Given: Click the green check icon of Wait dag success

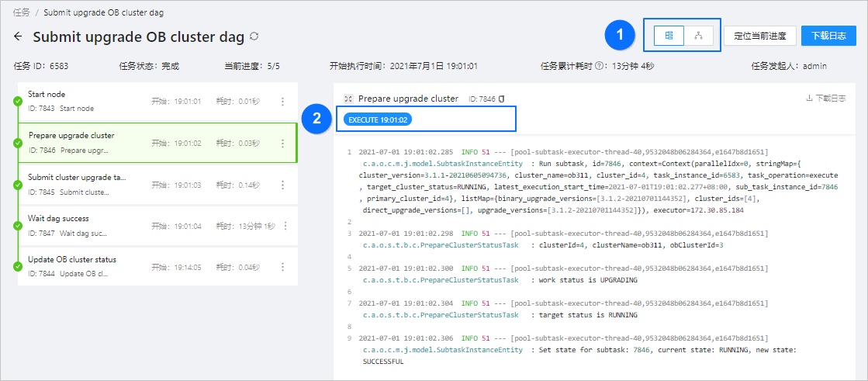Looking at the screenshot, I should (x=18, y=225).
